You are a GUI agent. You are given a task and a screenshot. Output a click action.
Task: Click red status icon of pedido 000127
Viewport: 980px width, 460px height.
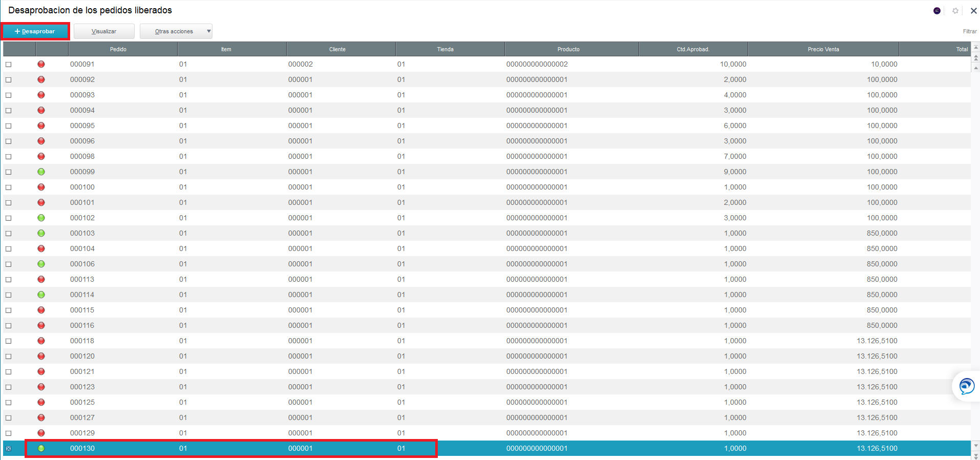click(41, 417)
